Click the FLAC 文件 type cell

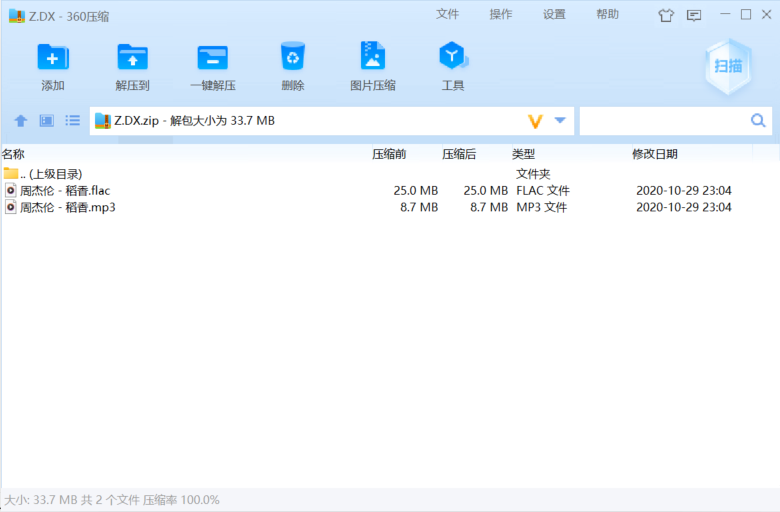point(543,191)
